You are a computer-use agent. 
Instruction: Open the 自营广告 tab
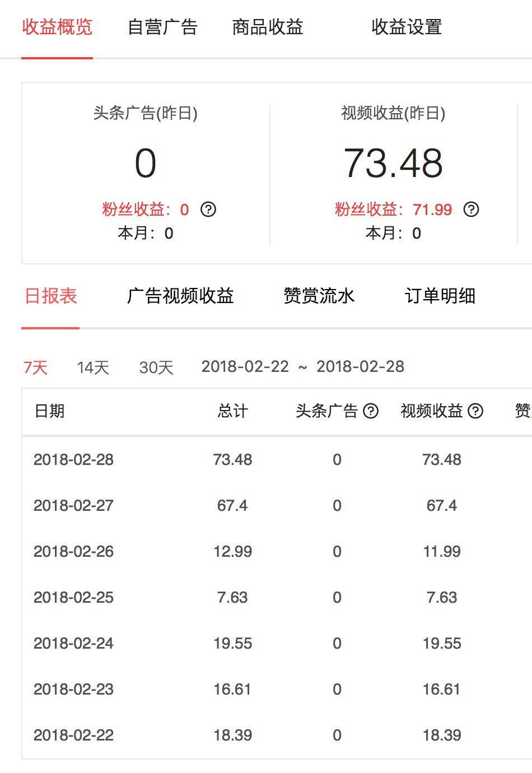162,27
